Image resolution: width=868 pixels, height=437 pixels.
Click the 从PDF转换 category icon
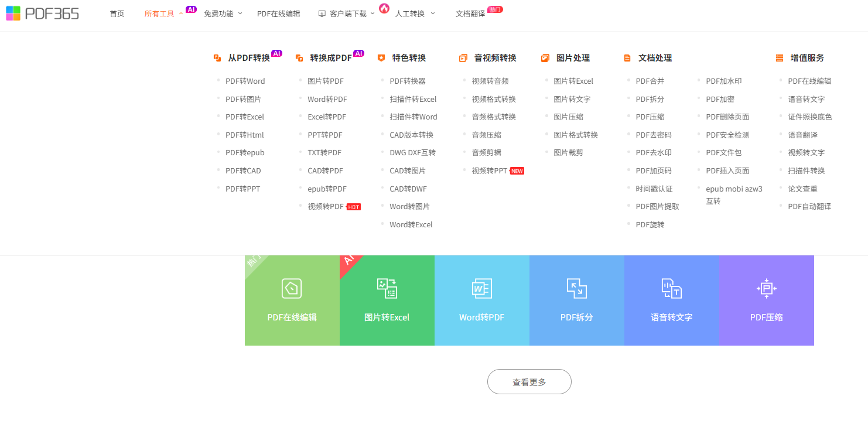(217, 58)
